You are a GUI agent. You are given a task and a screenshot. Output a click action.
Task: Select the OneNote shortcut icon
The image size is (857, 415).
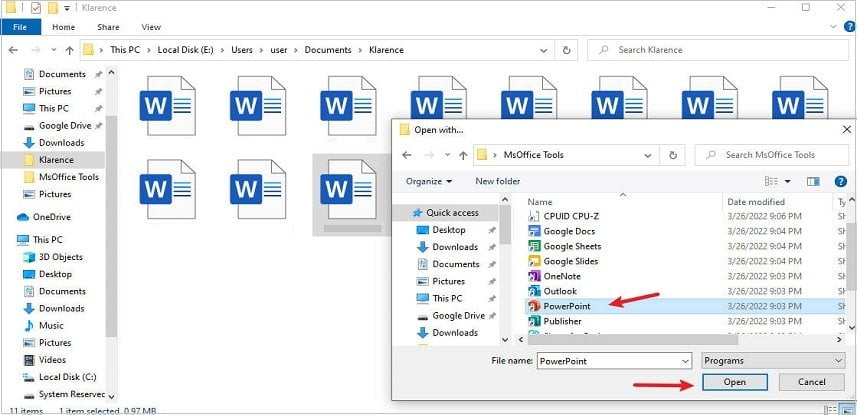[x=534, y=276]
